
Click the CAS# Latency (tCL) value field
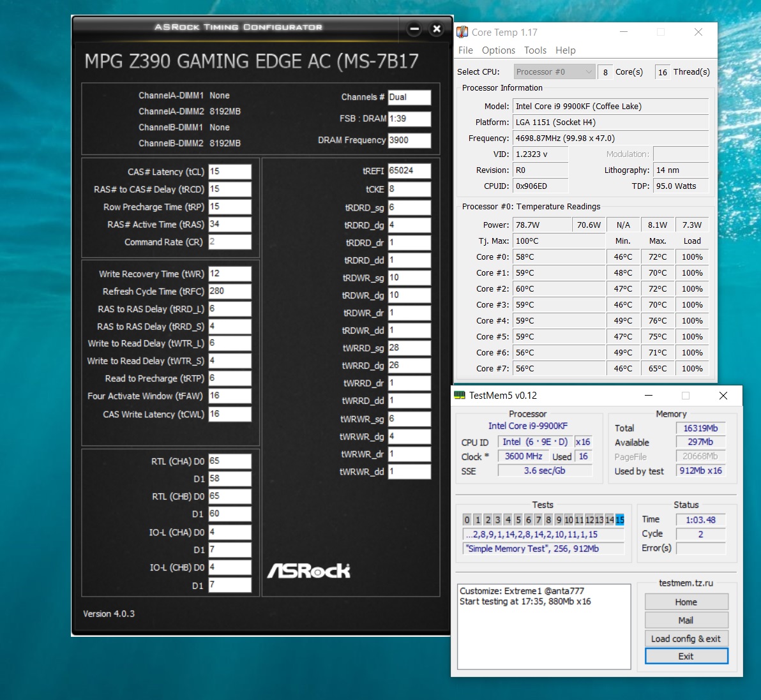(230, 171)
